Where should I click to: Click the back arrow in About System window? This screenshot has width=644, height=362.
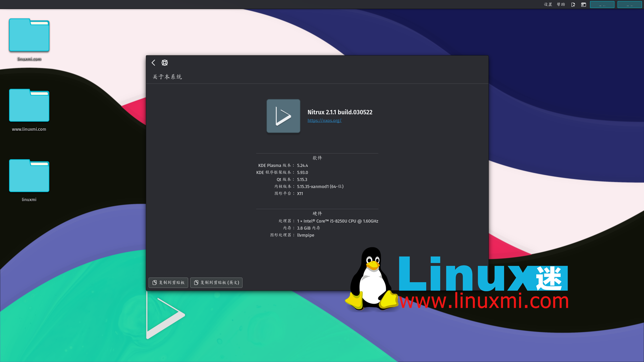[153, 63]
